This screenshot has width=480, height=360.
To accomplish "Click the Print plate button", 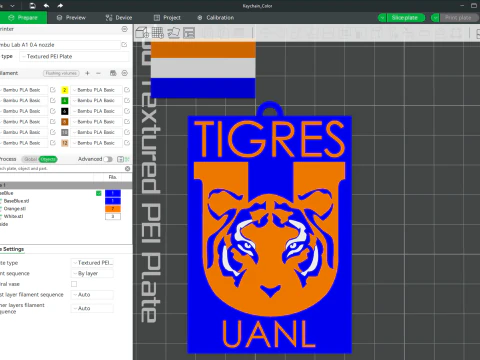I will [x=459, y=18].
